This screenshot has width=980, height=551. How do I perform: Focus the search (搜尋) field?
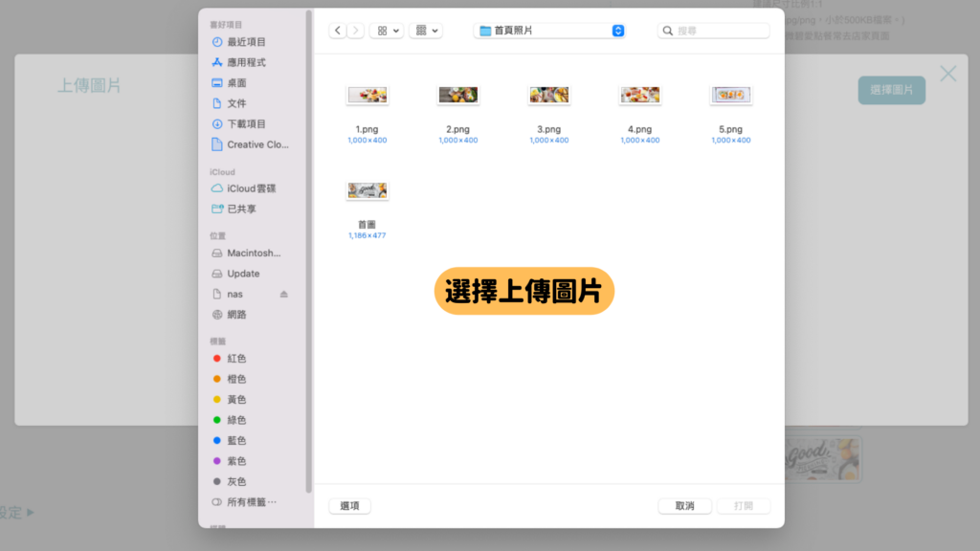click(714, 31)
